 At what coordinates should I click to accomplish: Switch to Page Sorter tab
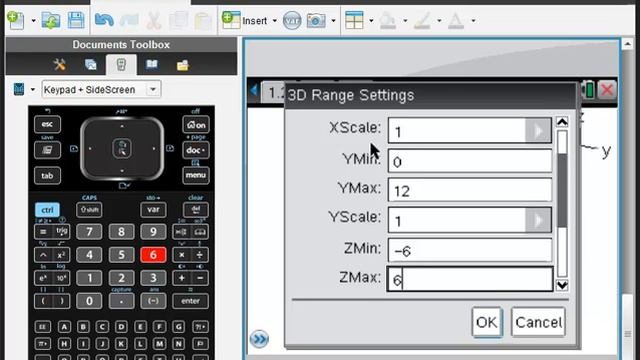91,64
